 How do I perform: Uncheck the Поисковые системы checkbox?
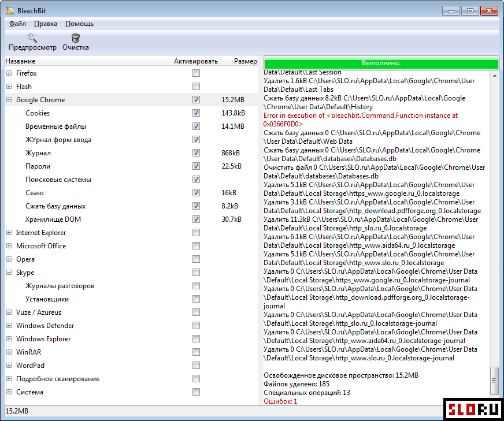pos(196,180)
